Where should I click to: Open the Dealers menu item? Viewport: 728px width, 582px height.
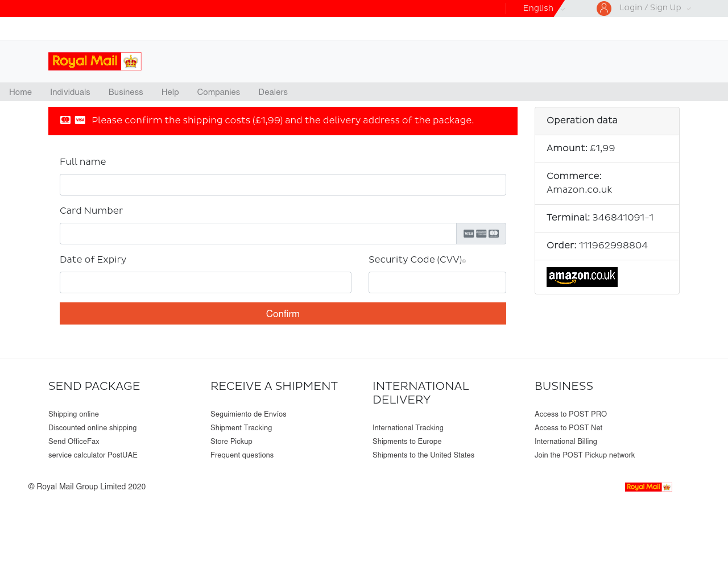(x=273, y=92)
